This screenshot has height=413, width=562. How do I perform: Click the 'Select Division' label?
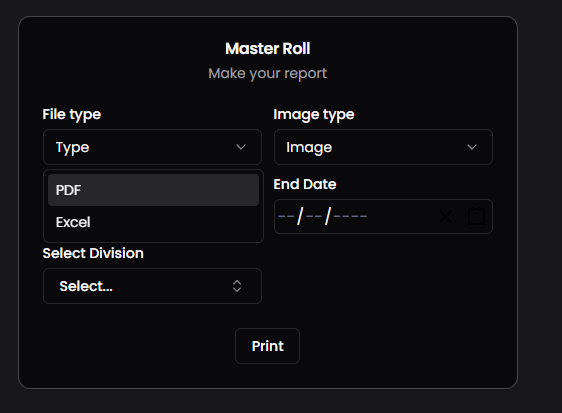coord(93,253)
